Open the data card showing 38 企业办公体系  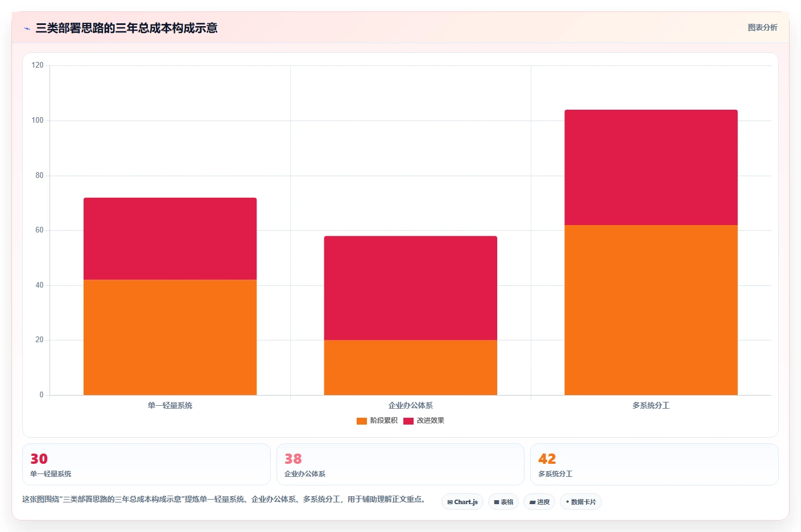pos(400,464)
